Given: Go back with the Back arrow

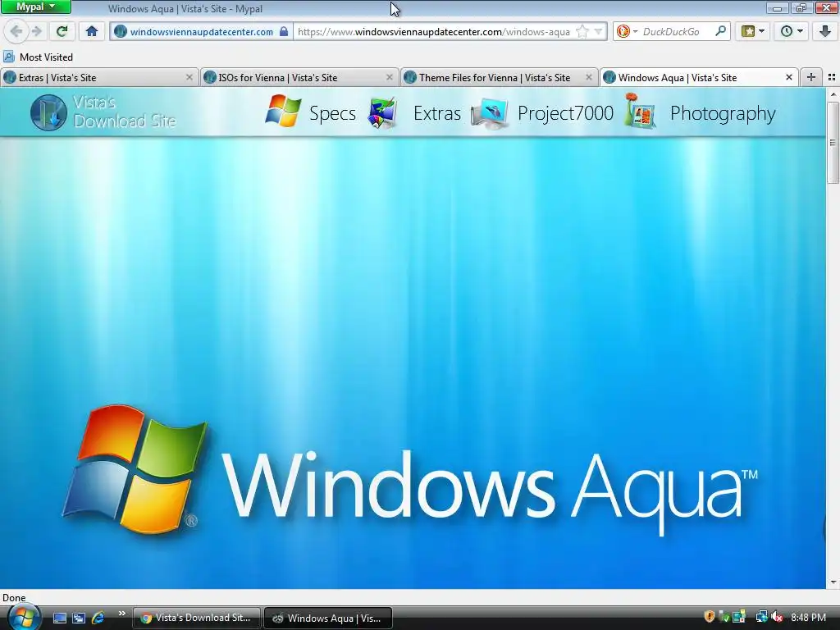Looking at the screenshot, I should click(x=16, y=32).
